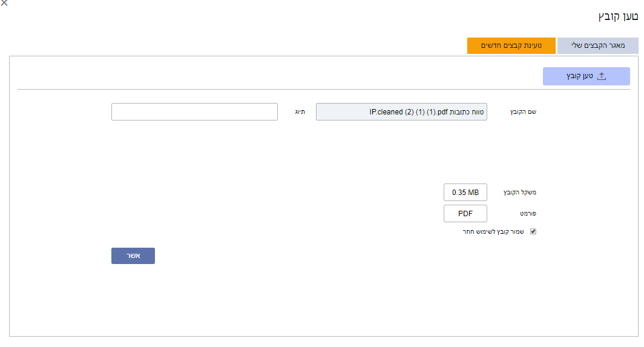Switch to מאגר הקבצים שלי tab
The width and height of the screenshot is (644, 347).
point(597,45)
